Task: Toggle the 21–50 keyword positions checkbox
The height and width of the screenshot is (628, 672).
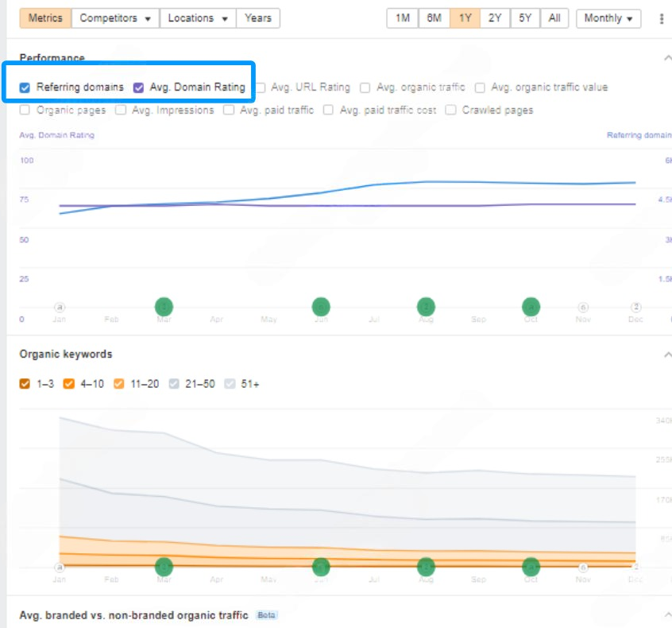Action: (x=174, y=383)
